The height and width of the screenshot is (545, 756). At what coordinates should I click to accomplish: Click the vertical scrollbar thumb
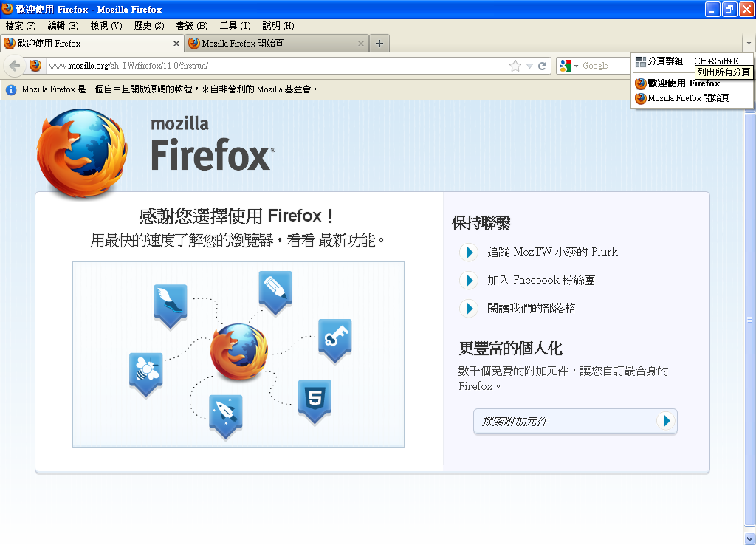point(750,319)
